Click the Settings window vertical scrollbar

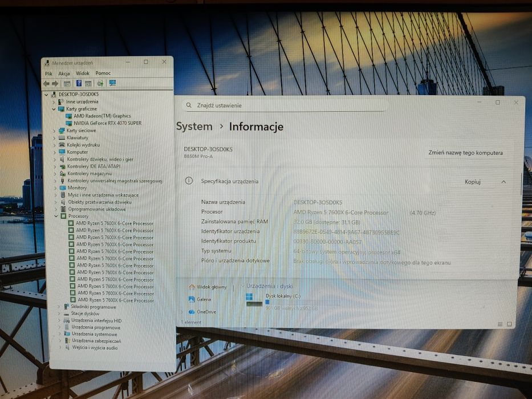pos(522,184)
